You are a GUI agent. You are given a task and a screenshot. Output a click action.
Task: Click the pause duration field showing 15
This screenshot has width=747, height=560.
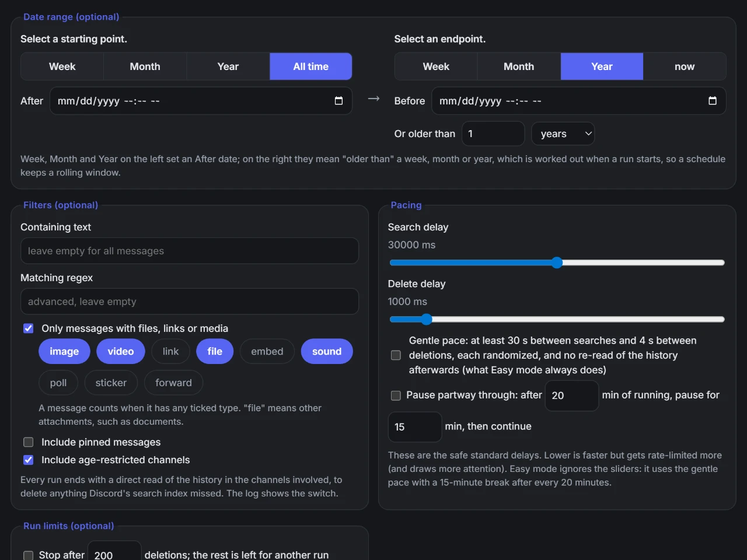[x=415, y=427]
